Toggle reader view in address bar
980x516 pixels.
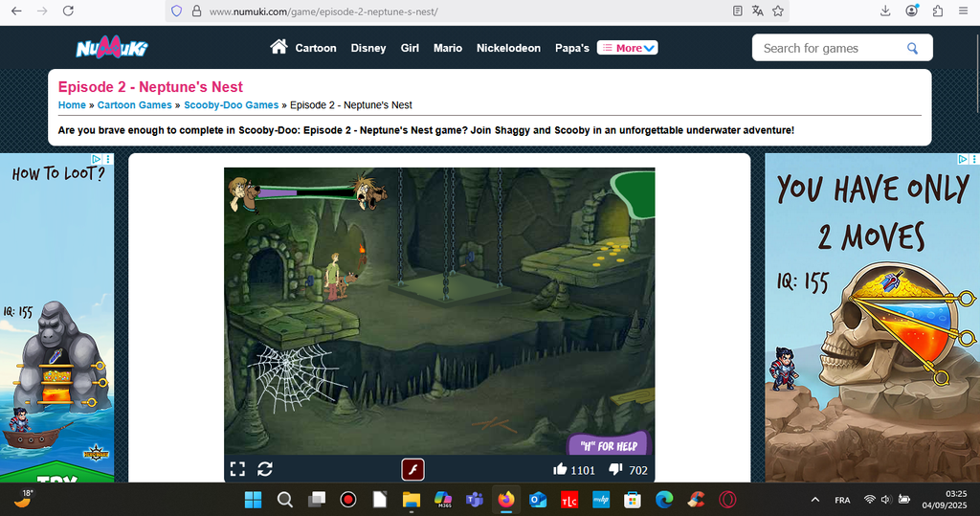[737, 11]
